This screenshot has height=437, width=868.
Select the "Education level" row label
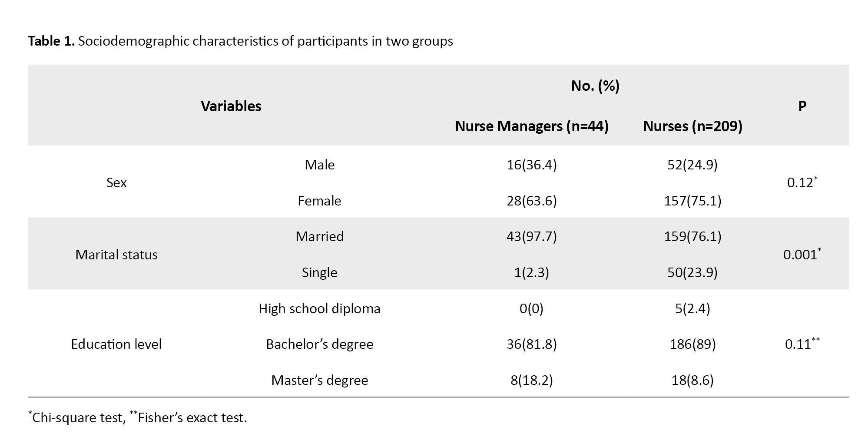(x=116, y=344)
